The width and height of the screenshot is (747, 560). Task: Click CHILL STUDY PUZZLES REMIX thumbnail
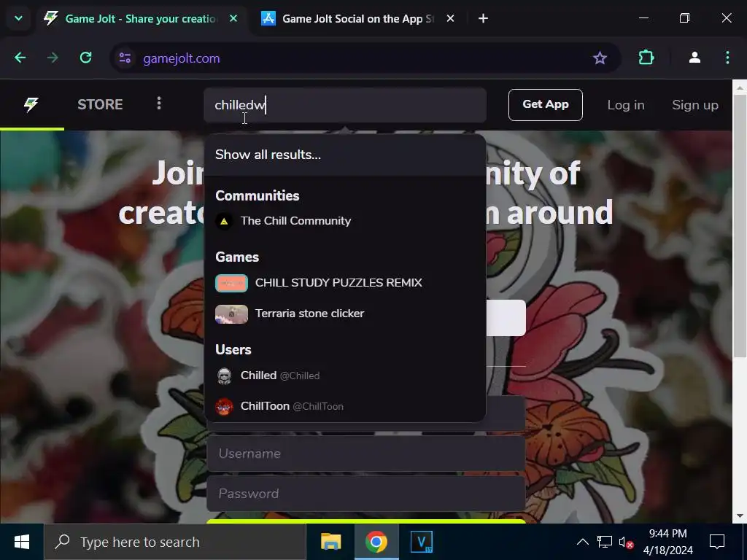coord(231,284)
